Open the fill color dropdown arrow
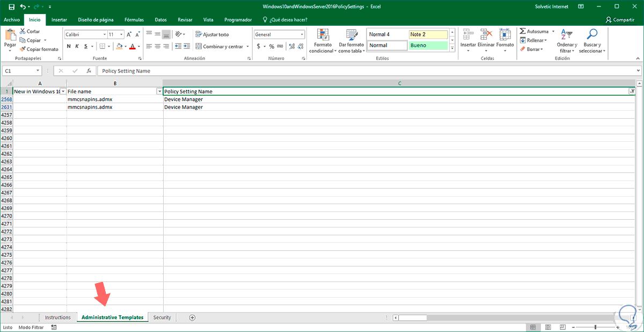 coord(126,46)
